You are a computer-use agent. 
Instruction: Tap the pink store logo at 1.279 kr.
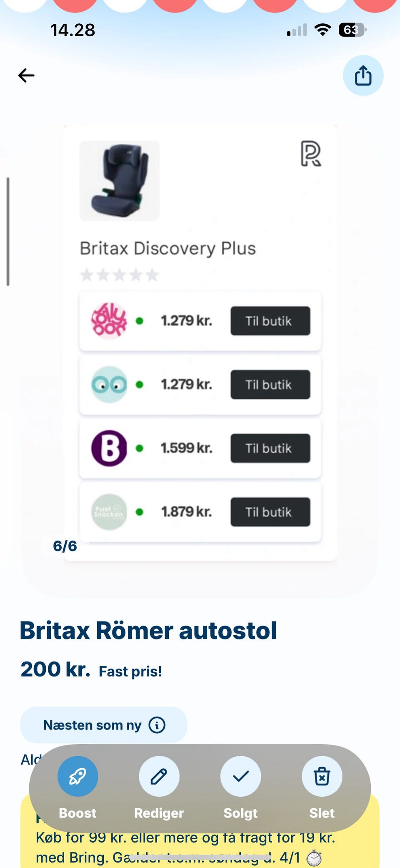click(x=109, y=321)
